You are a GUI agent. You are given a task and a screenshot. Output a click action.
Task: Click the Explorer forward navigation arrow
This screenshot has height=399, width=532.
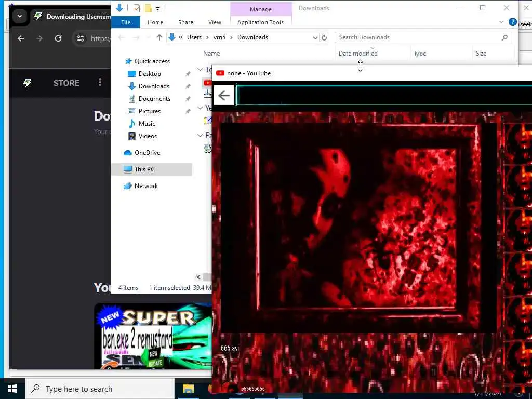coord(136,37)
